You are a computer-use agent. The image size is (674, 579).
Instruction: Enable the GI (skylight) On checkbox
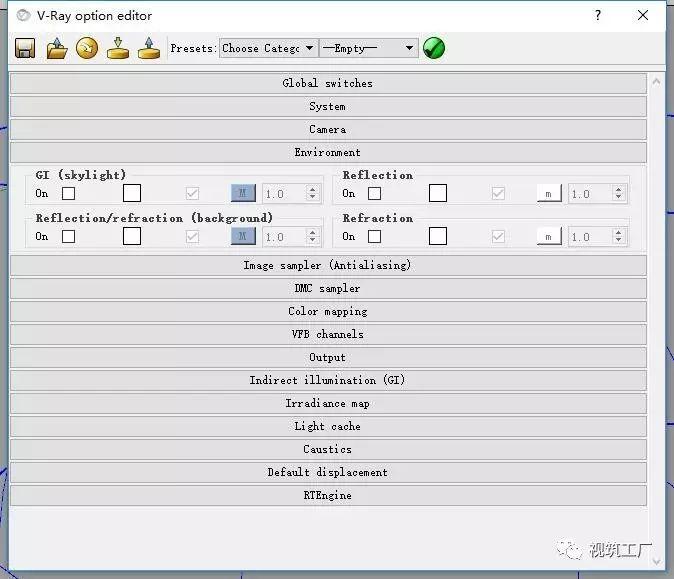pyautogui.click(x=68, y=193)
